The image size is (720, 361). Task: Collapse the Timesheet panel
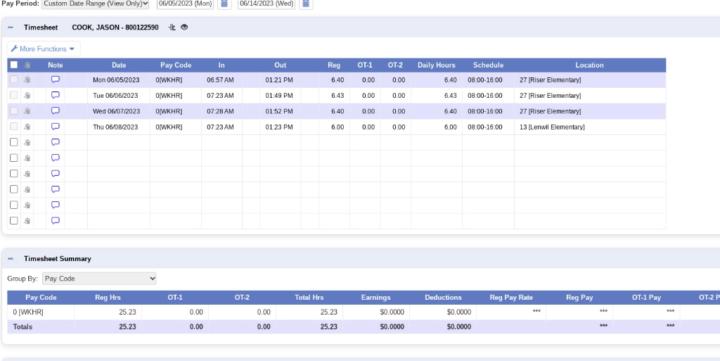click(x=11, y=28)
